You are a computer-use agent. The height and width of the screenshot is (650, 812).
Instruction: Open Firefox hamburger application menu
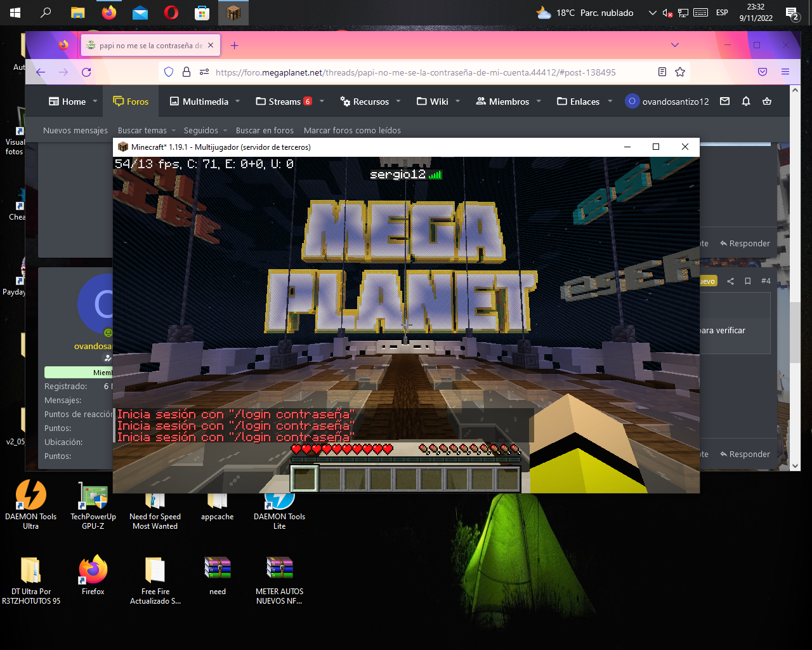[785, 72]
